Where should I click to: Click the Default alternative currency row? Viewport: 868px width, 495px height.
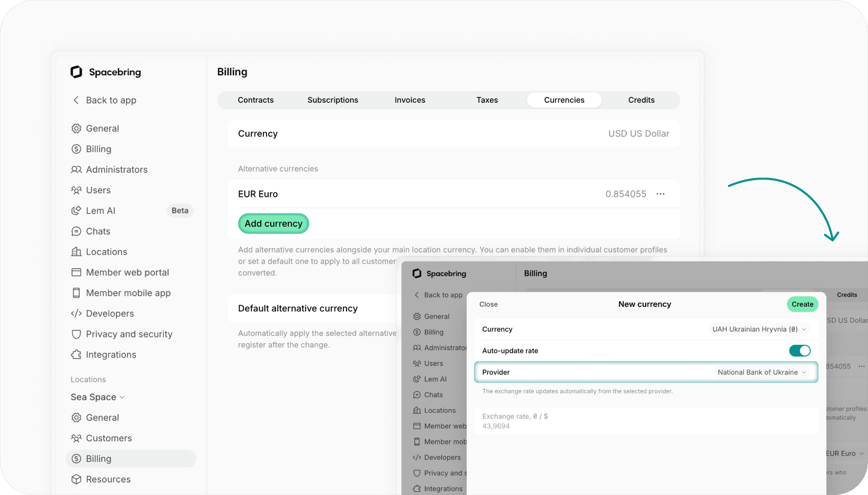(312, 309)
